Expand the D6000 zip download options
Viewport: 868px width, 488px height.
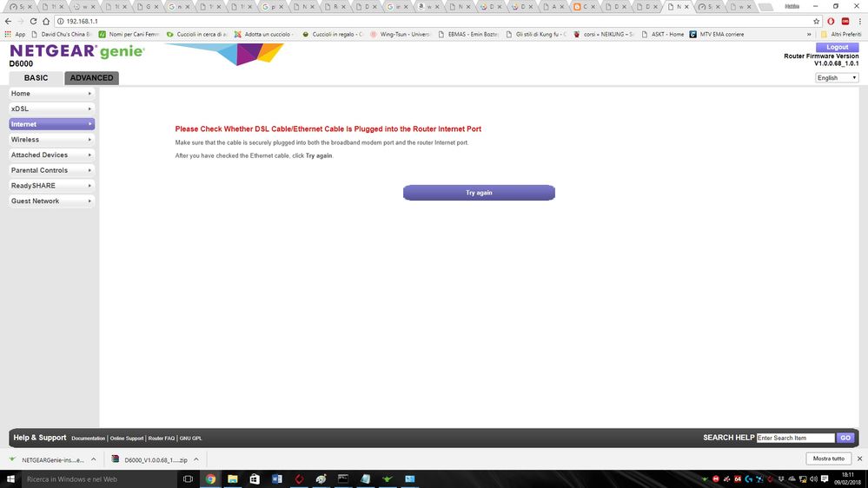196,459
